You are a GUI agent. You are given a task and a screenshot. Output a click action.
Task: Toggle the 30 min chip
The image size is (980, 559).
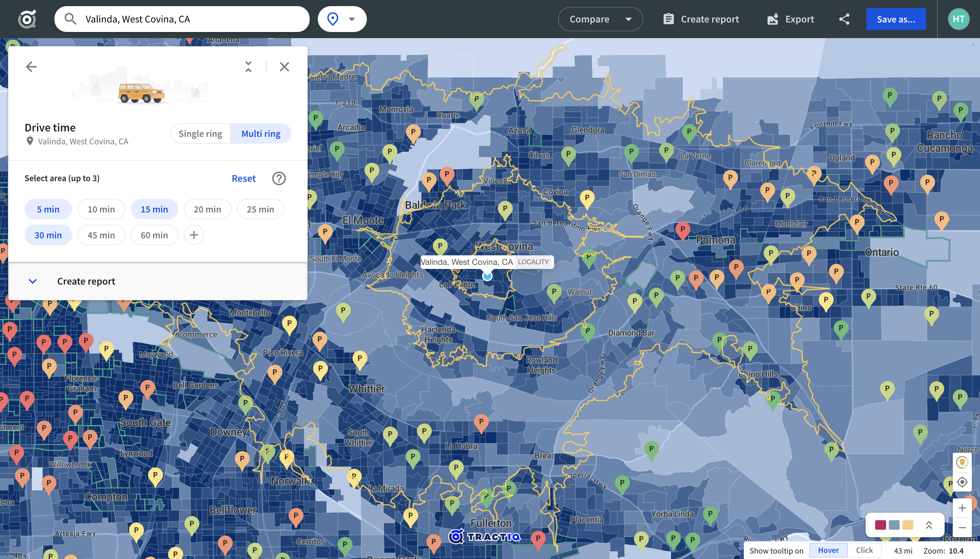click(x=48, y=235)
